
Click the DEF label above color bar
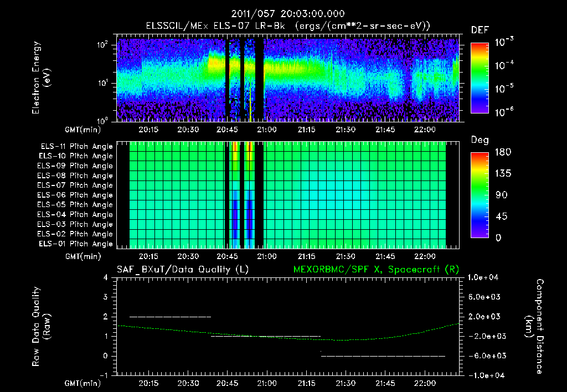(480, 30)
